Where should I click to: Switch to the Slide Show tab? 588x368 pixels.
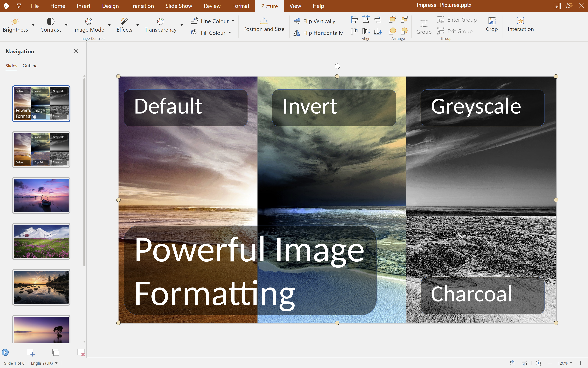point(179,6)
